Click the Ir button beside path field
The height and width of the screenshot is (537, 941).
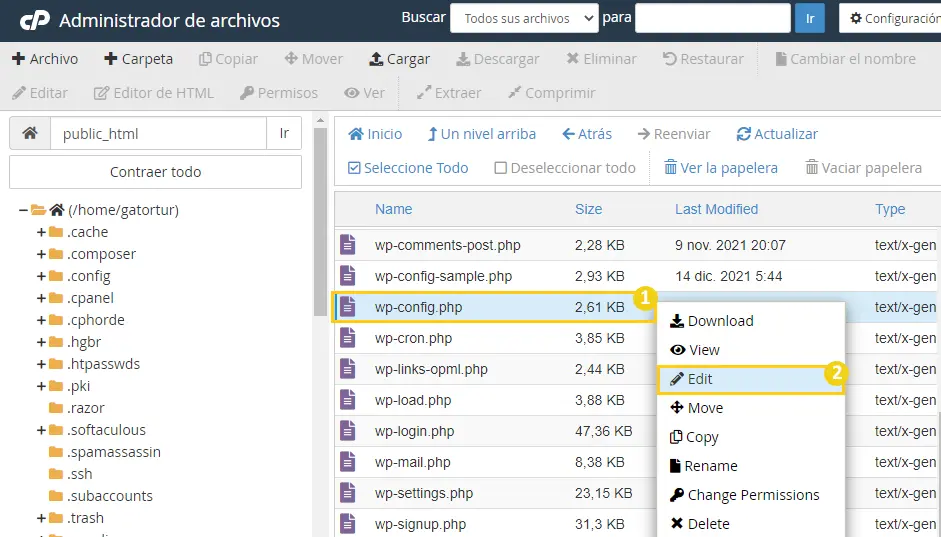[x=284, y=133]
